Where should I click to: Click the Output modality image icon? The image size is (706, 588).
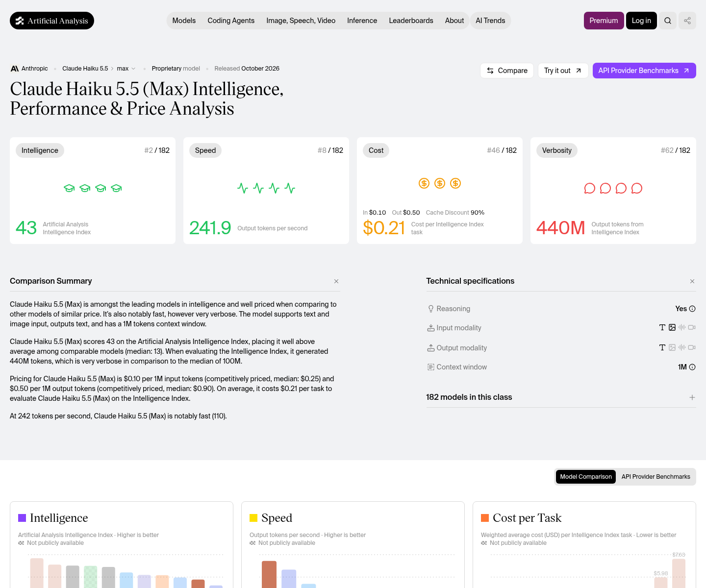coord(672,347)
